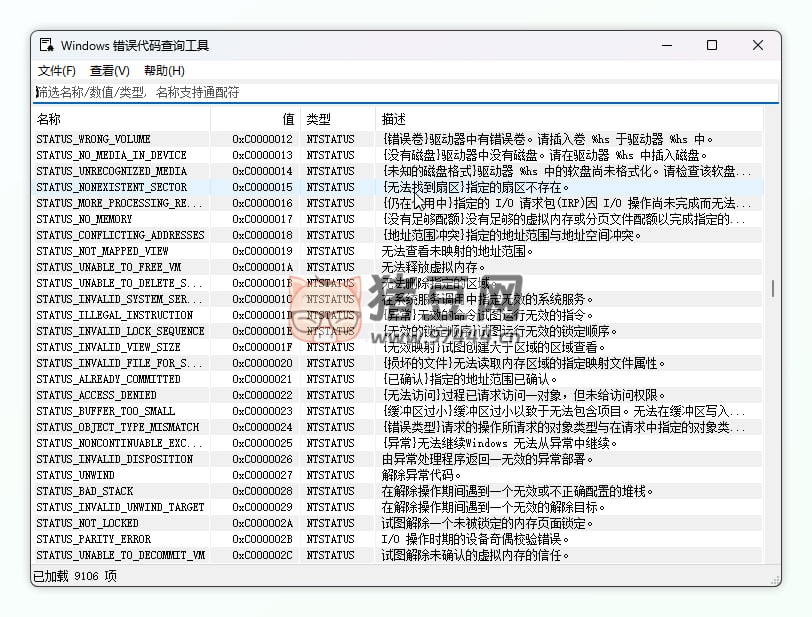Click the 已加载 9106 项 status bar text
Screen dimensions: 812x617
pos(75,576)
